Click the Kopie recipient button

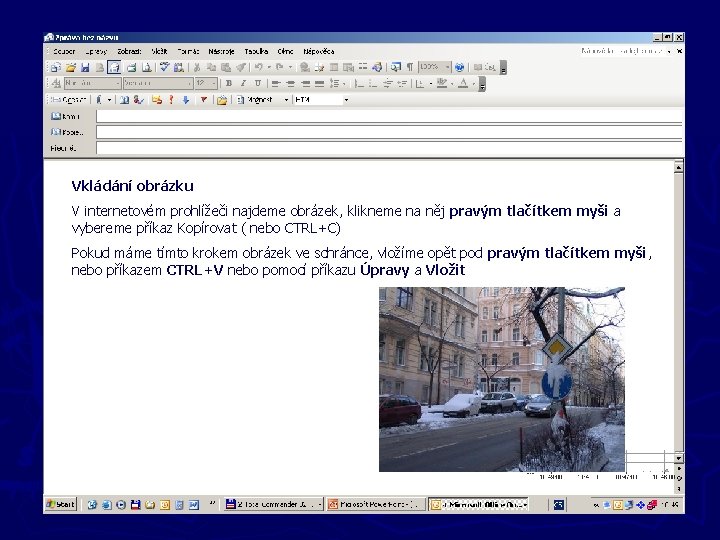pyautogui.click(x=68, y=132)
